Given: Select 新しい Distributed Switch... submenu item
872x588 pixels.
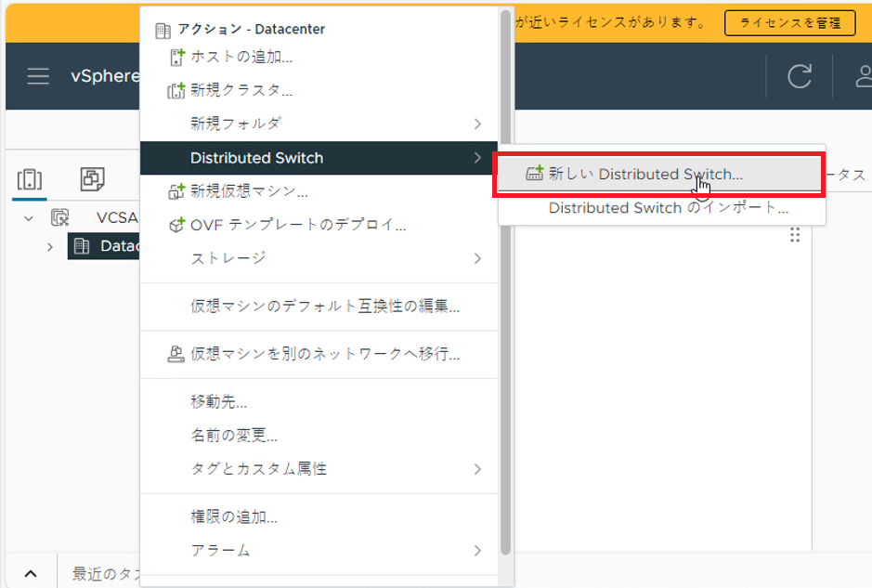Looking at the screenshot, I should coord(659,174).
